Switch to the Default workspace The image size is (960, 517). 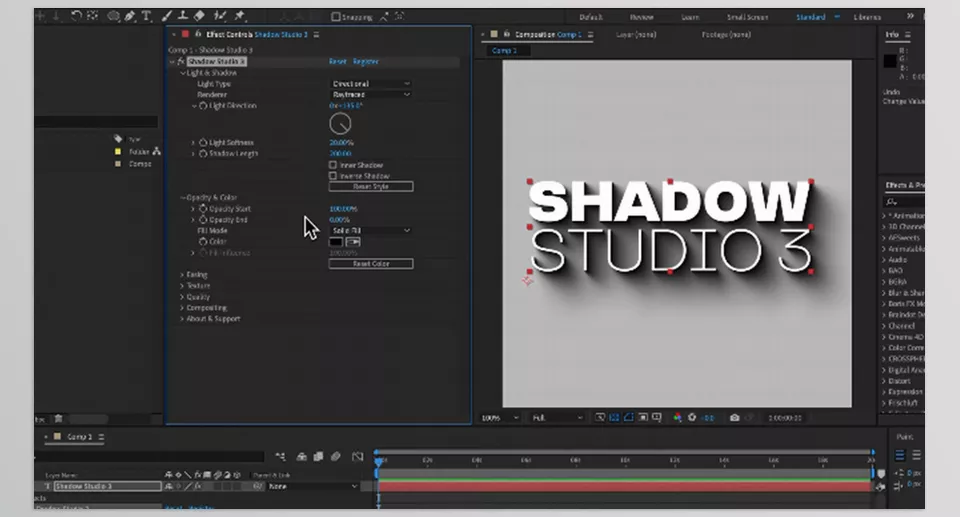[591, 17]
